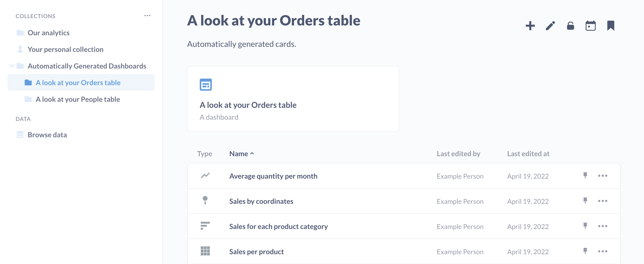Open Sales per product question

(256, 252)
